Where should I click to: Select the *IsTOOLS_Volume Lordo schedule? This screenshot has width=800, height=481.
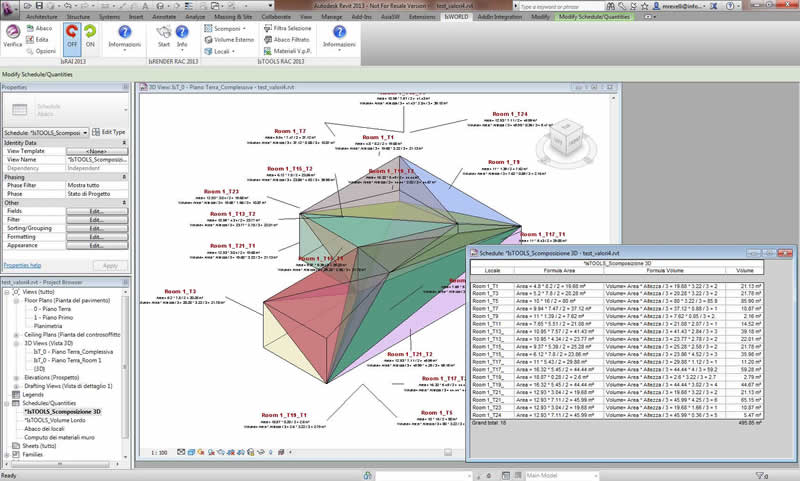click(x=55, y=420)
